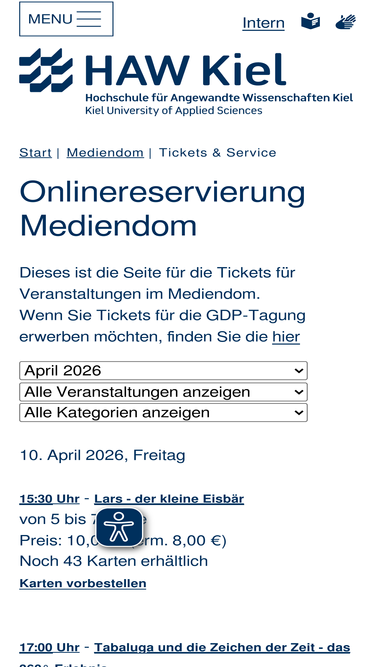Follow the 'hier' GDP-Tagung link

tap(286, 336)
